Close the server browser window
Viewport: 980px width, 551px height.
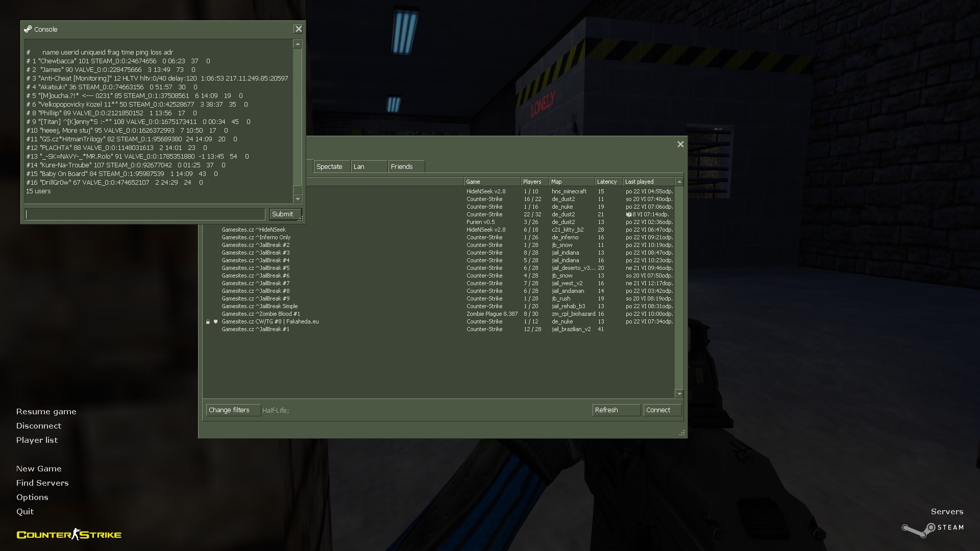(x=680, y=144)
